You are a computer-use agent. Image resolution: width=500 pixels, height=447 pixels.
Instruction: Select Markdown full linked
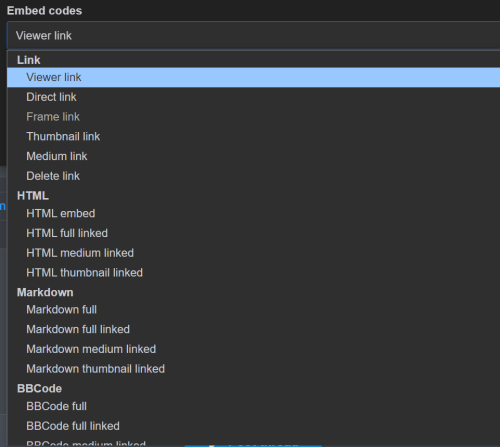[253, 329]
